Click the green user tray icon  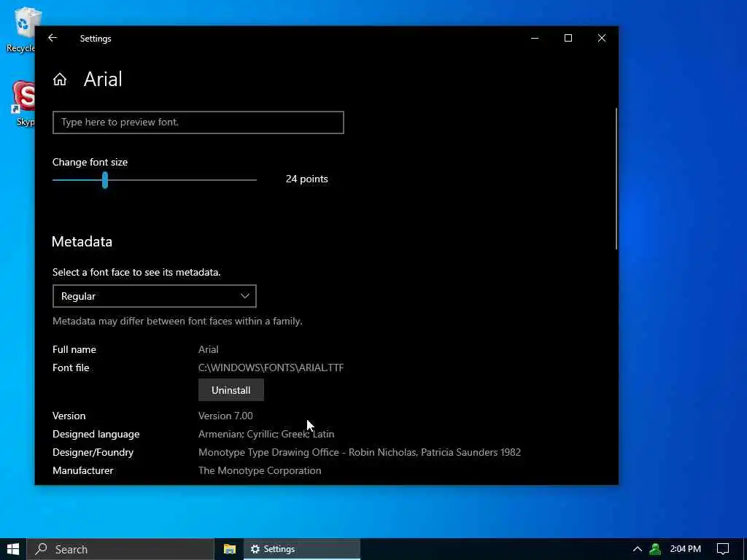[x=656, y=549]
